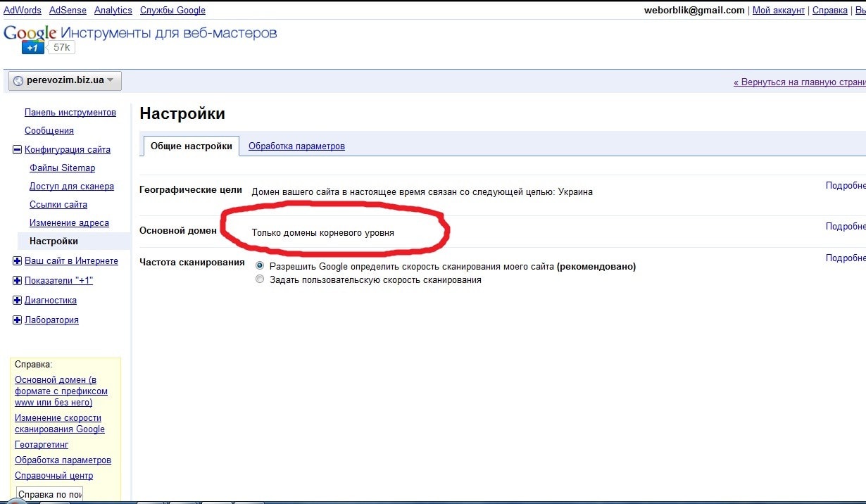The image size is (866, 504).
Task: Click Географические цели label
Action: point(191,190)
